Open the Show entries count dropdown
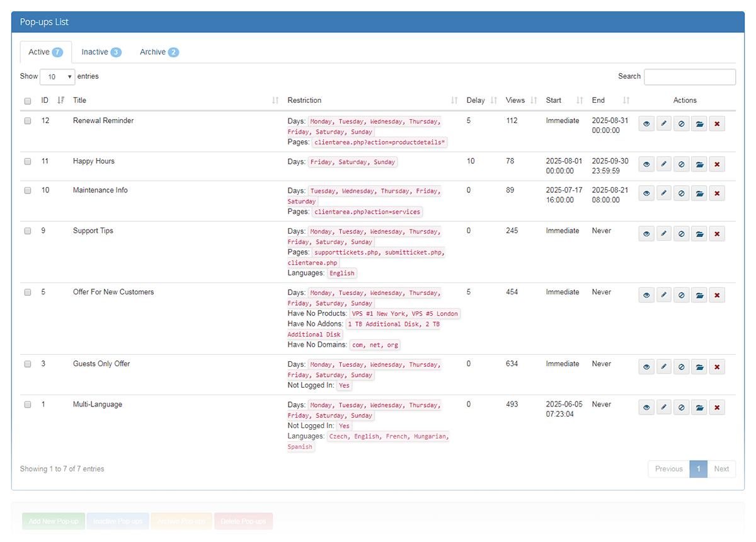This screenshot has width=756, height=542. (57, 77)
